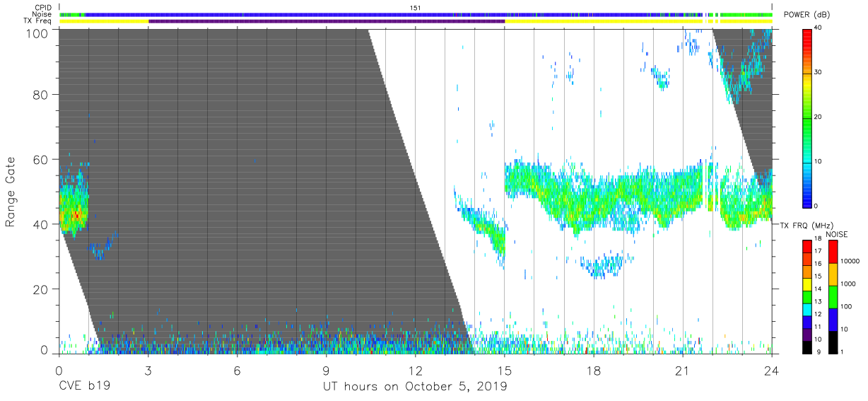Click the range gate tick label '100'
This screenshot has width=868, height=401.
[x=36, y=33]
